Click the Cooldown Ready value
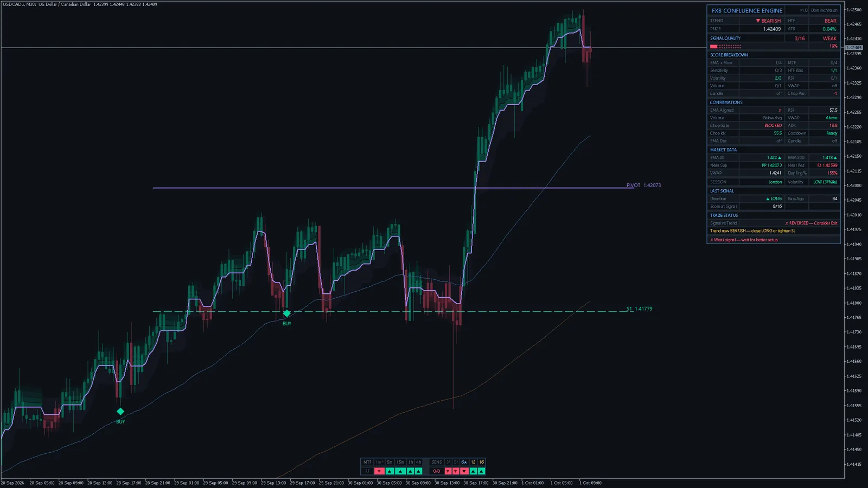 [832, 133]
